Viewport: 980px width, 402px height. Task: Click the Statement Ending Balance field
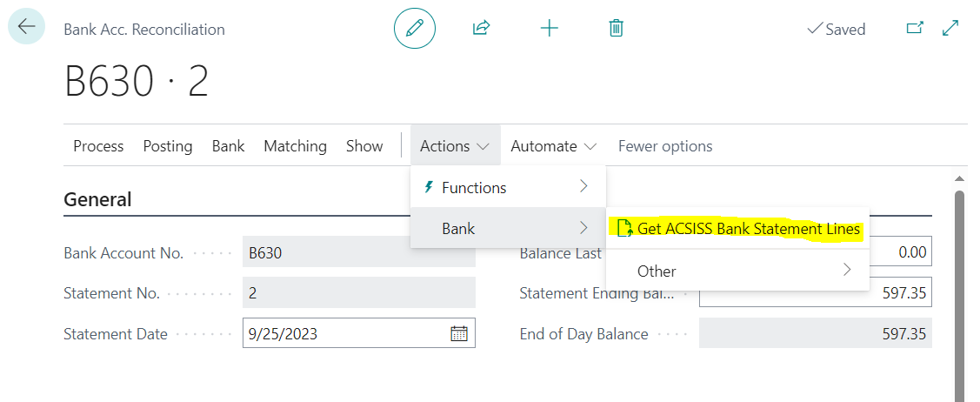815,293
